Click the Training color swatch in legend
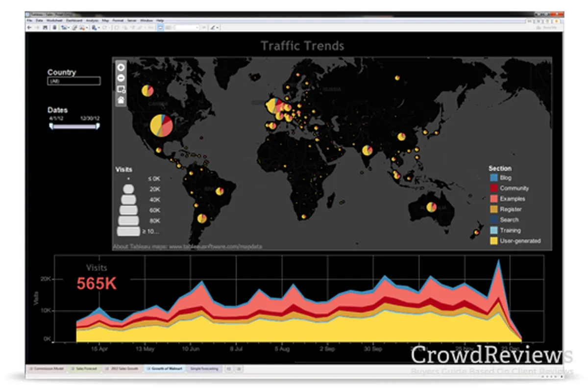The height and width of the screenshot is (390, 588). point(493,231)
